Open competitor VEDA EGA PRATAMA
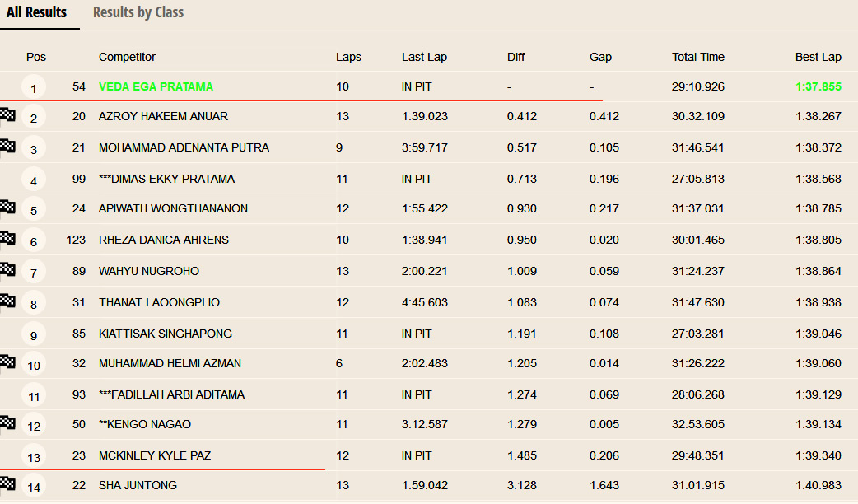 click(156, 86)
